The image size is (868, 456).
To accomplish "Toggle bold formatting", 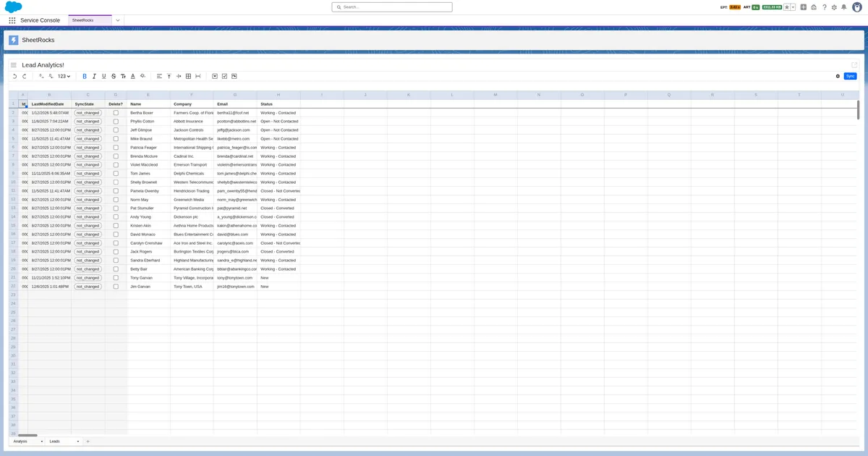I will click(85, 76).
